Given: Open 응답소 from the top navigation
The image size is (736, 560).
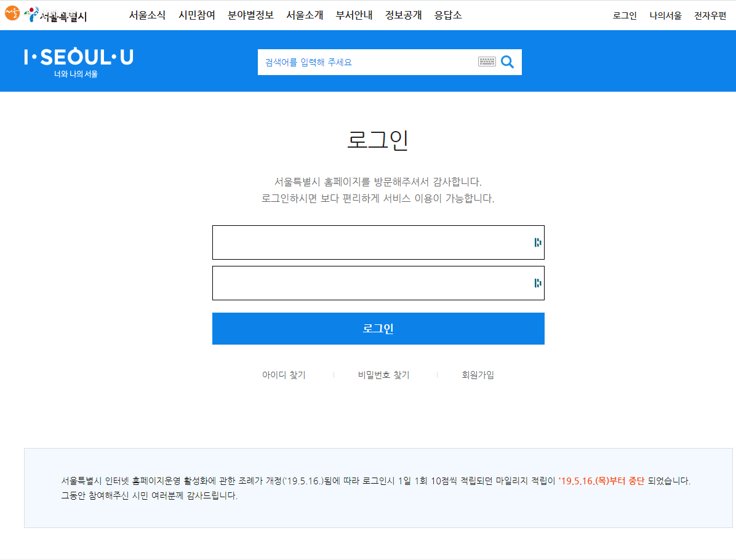Looking at the screenshot, I should 448,15.
